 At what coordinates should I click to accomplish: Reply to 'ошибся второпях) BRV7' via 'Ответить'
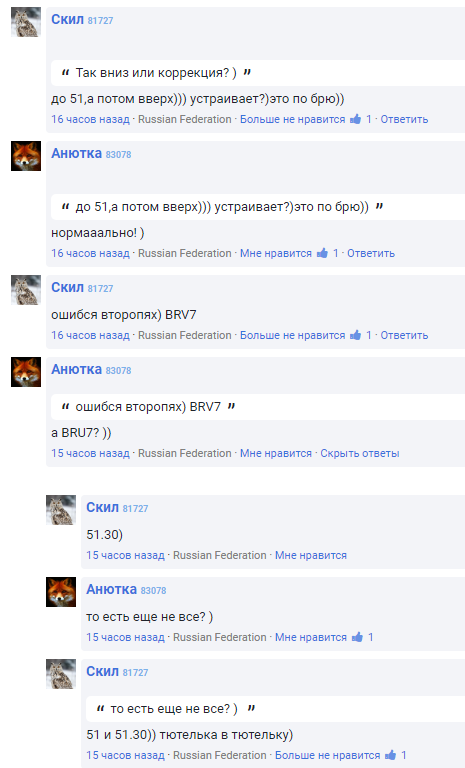pos(404,335)
